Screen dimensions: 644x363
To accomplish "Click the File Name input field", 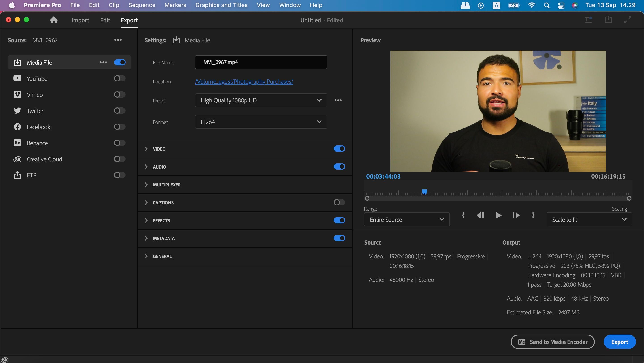I will 261,62.
